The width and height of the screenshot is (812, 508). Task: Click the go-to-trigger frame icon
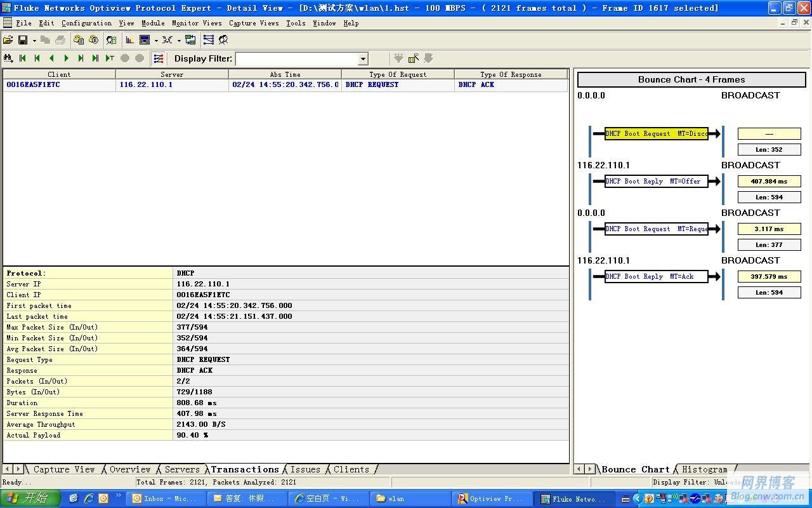110,58
